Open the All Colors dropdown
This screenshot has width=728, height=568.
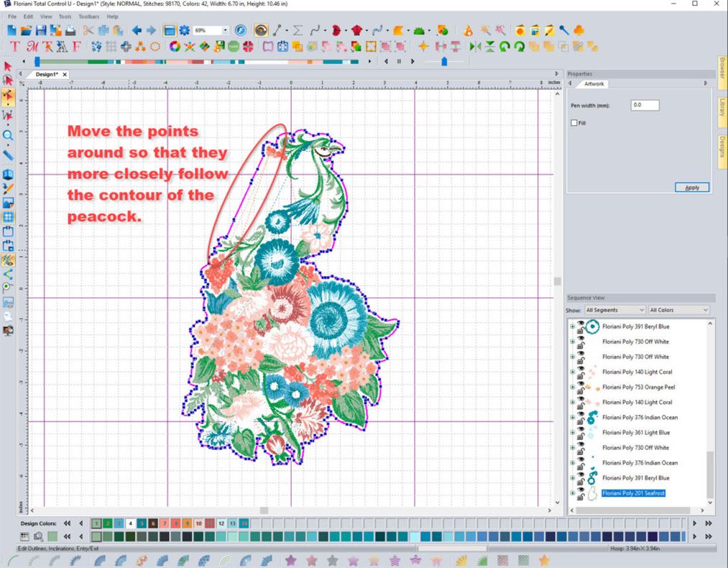click(x=676, y=309)
